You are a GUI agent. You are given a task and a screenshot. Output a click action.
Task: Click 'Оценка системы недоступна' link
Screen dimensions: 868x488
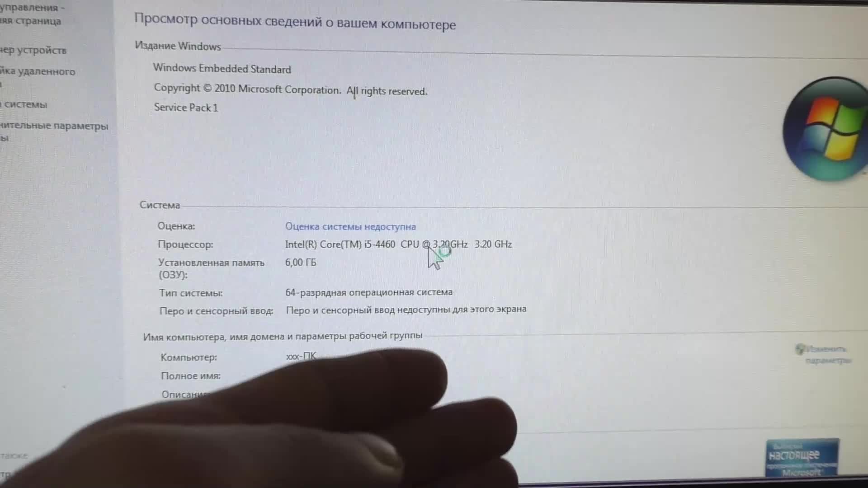click(x=350, y=226)
